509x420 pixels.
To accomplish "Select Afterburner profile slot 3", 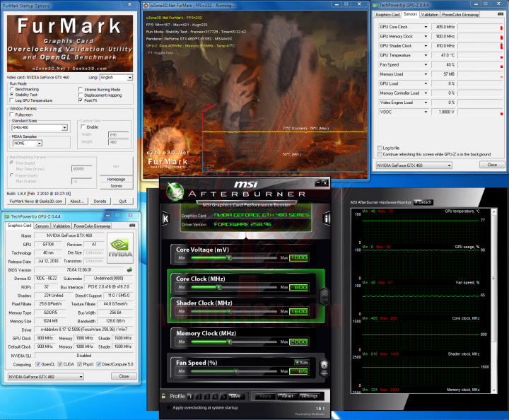I will coord(206,396).
